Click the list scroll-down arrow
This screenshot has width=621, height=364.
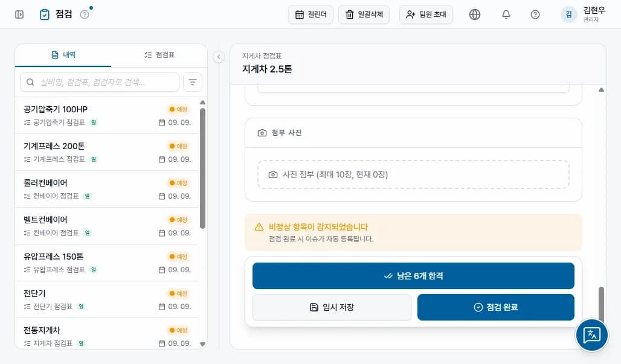point(203,344)
